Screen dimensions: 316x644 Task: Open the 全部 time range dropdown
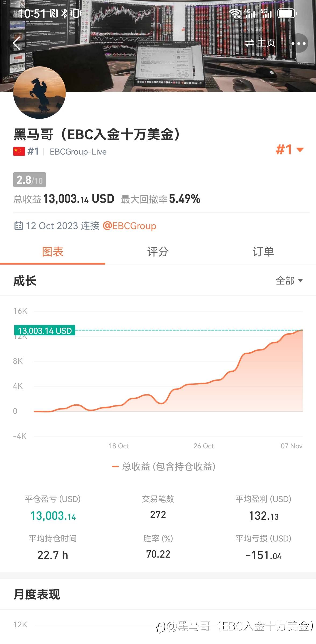click(289, 281)
